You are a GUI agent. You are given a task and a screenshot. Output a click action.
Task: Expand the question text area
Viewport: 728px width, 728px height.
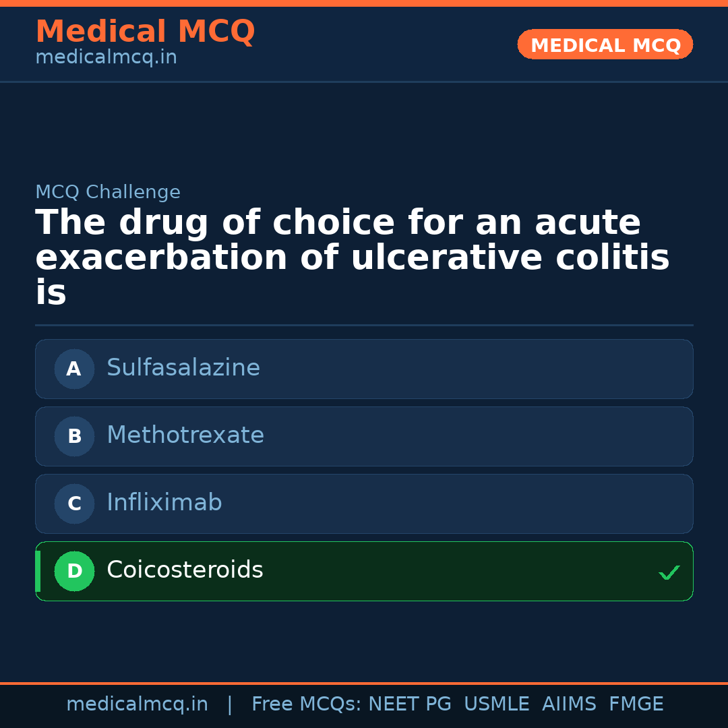tap(351, 256)
